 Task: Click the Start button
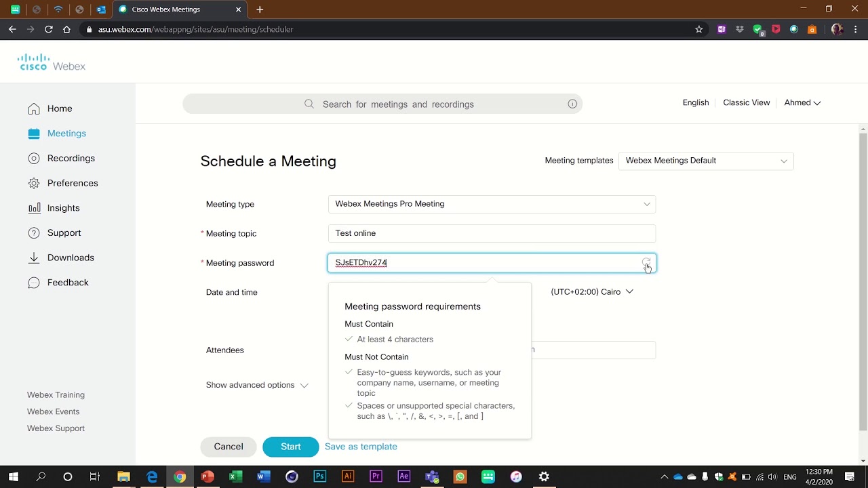click(291, 447)
